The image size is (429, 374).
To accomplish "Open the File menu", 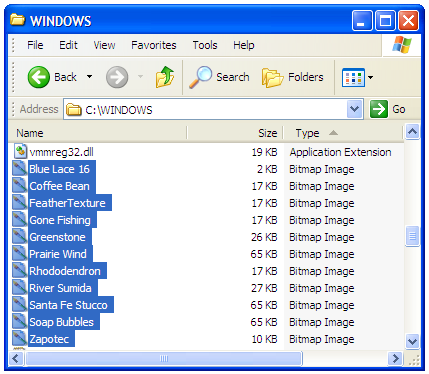I will [35, 45].
